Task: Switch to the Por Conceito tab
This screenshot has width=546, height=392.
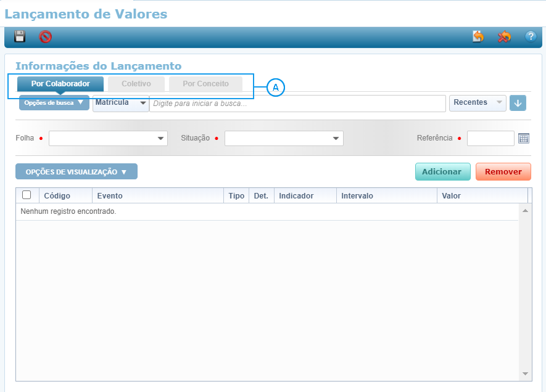Action: coord(205,84)
